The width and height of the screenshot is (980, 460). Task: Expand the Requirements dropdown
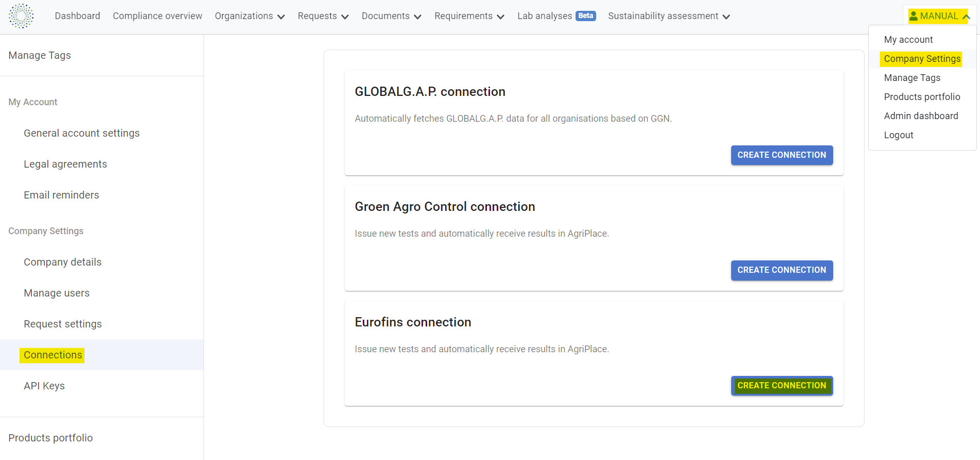coord(469,16)
